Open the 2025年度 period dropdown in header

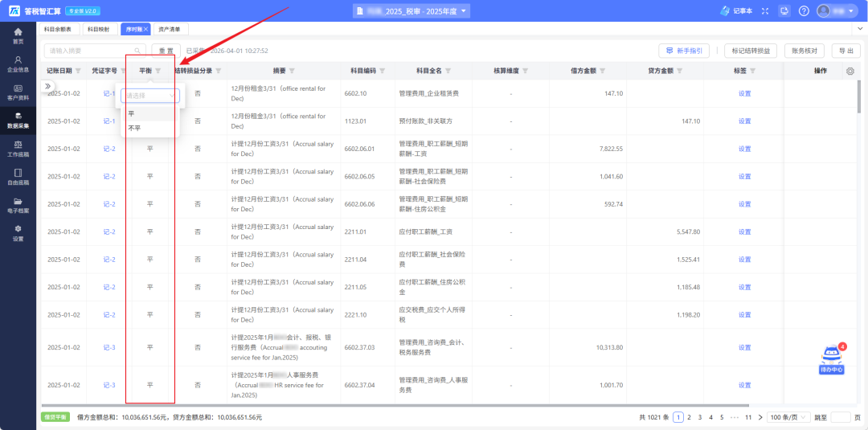pyautogui.click(x=411, y=10)
